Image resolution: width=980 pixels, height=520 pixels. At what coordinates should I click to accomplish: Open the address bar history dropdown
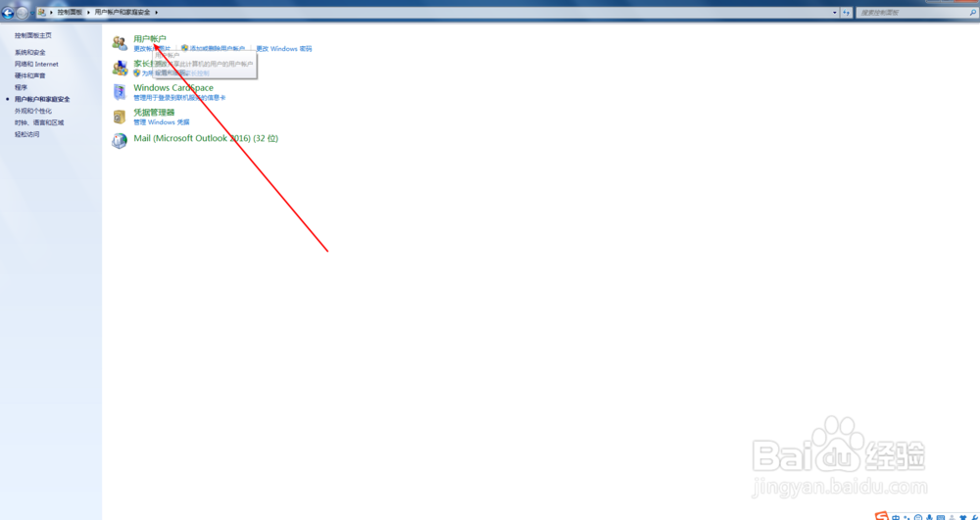click(x=835, y=13)
